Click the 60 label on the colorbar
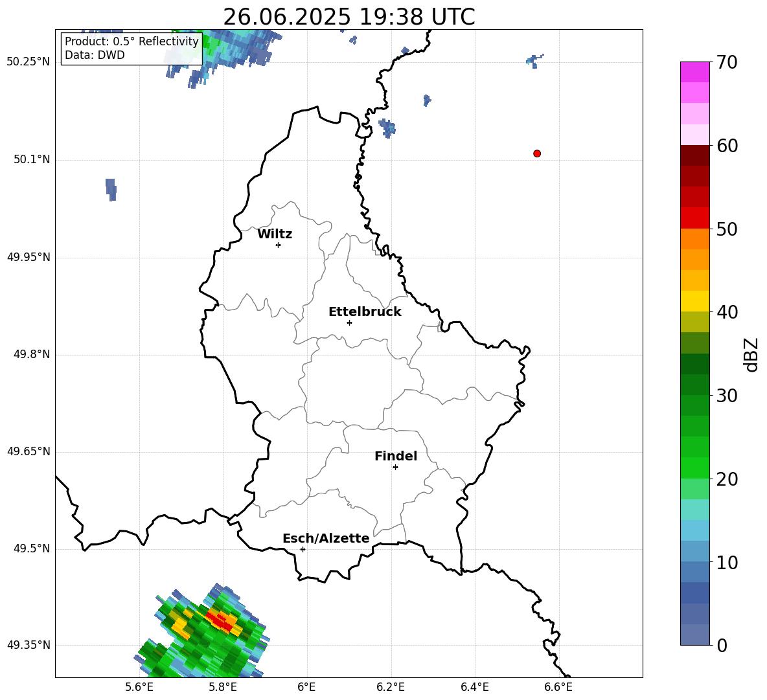Screen dimensions: 767x700 coord(727,146)
